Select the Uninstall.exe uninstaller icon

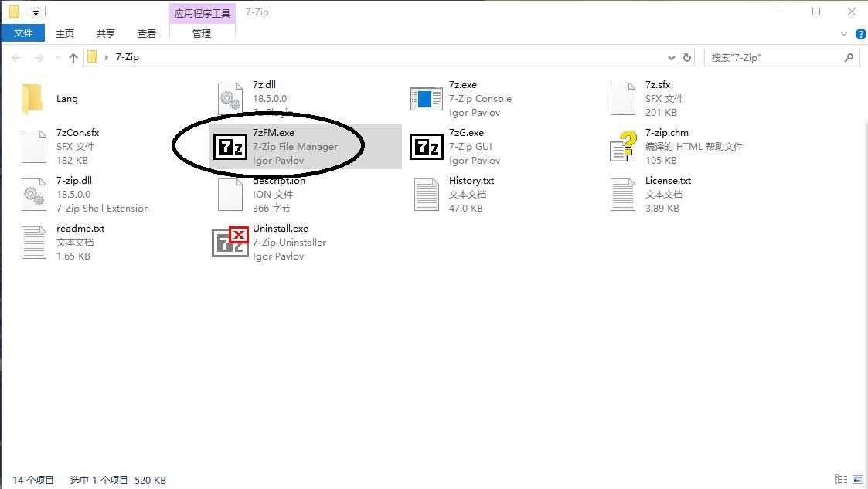[x=230, y=243]
